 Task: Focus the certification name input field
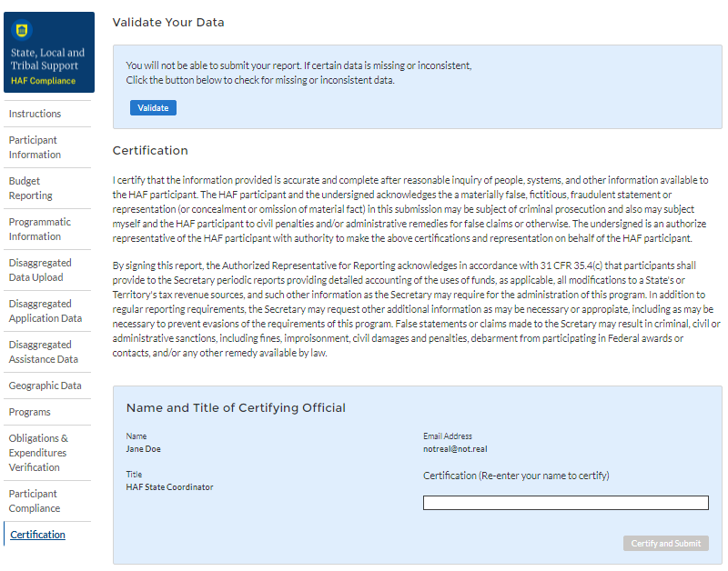pos(565,503)
